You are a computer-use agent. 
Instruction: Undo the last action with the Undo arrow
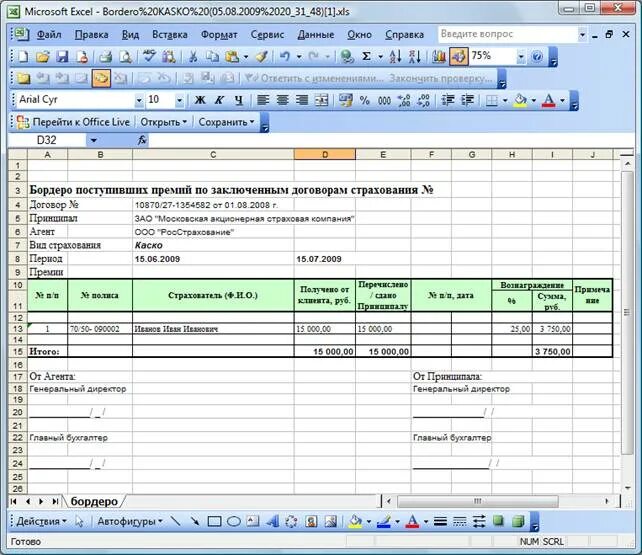(285, 56)
